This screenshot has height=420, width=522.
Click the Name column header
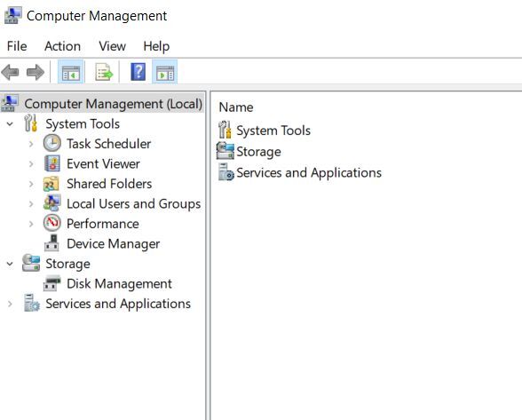point(236,107)
